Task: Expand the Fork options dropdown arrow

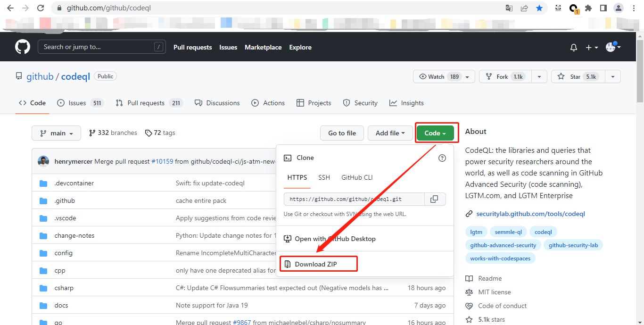Action: (539, 76)
